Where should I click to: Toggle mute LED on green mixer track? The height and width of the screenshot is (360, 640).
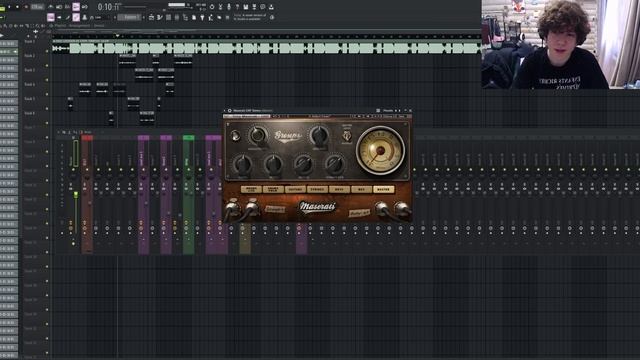(188, 170)
